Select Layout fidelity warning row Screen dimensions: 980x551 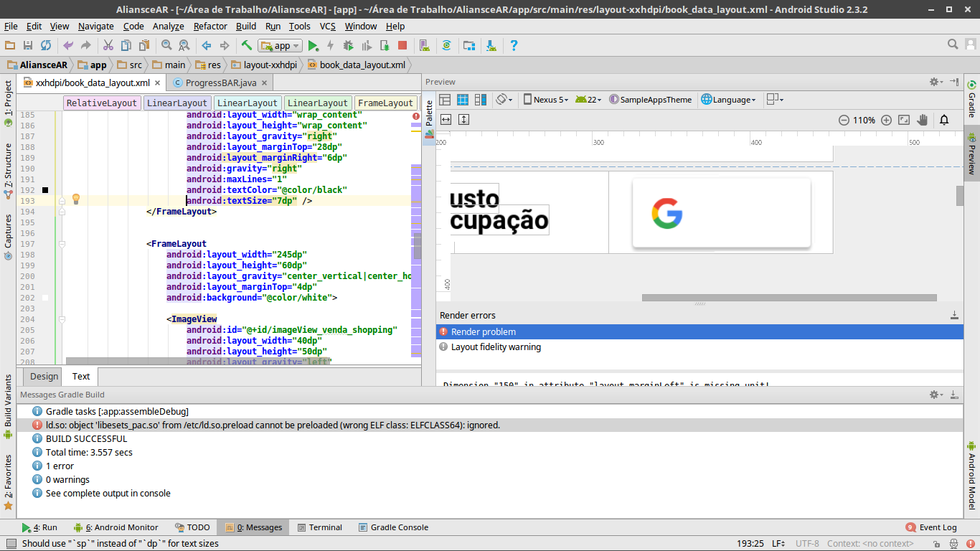(699, 347)
